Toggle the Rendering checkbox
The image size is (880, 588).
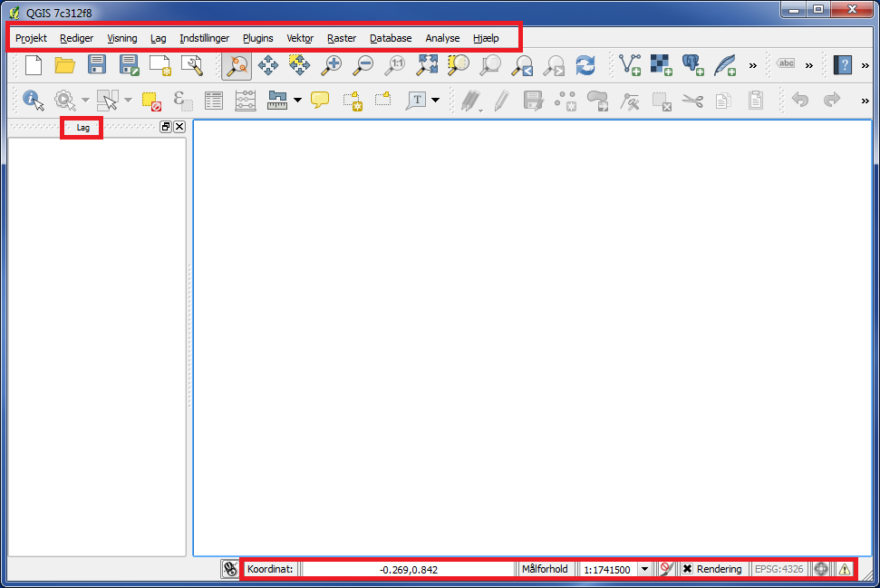tap(688, 569)
